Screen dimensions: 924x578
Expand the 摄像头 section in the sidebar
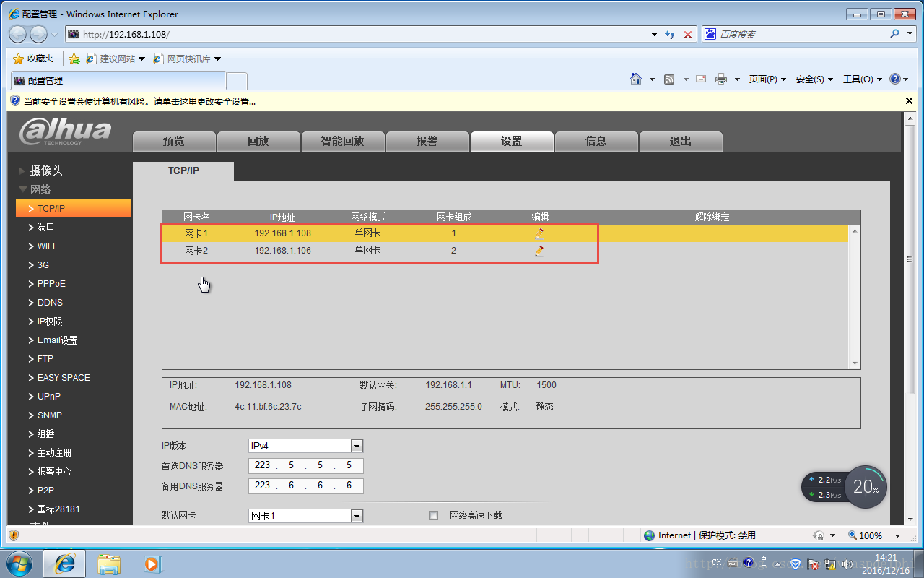tap(45, 171)
